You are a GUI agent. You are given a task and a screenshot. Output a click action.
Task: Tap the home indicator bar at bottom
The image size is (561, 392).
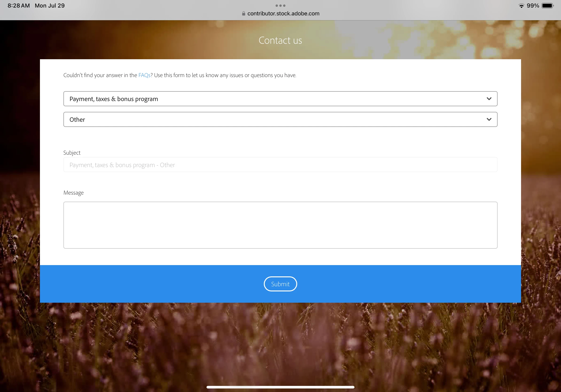pos(280,387)
